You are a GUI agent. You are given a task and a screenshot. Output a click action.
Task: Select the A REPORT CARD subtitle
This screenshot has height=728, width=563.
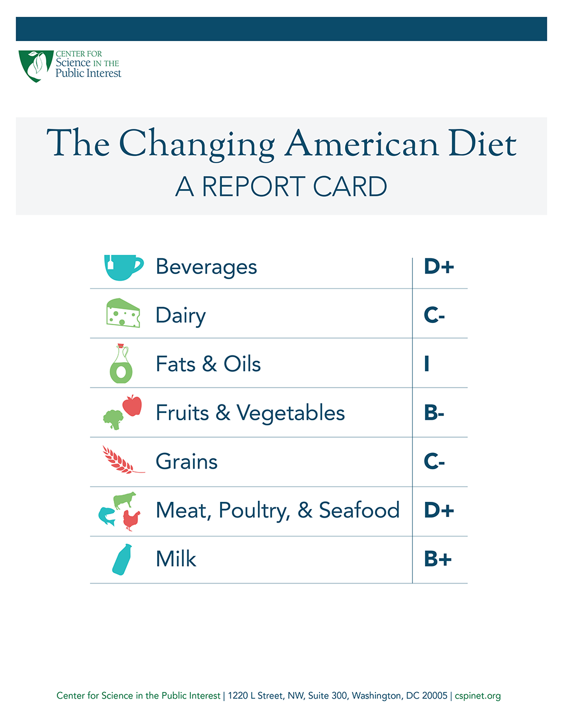click(x=281, y=187)
